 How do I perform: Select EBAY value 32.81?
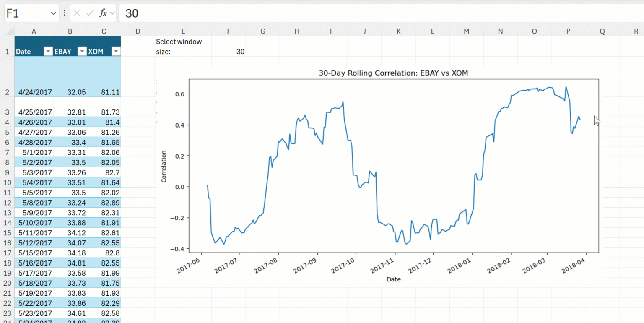point(70,107)
